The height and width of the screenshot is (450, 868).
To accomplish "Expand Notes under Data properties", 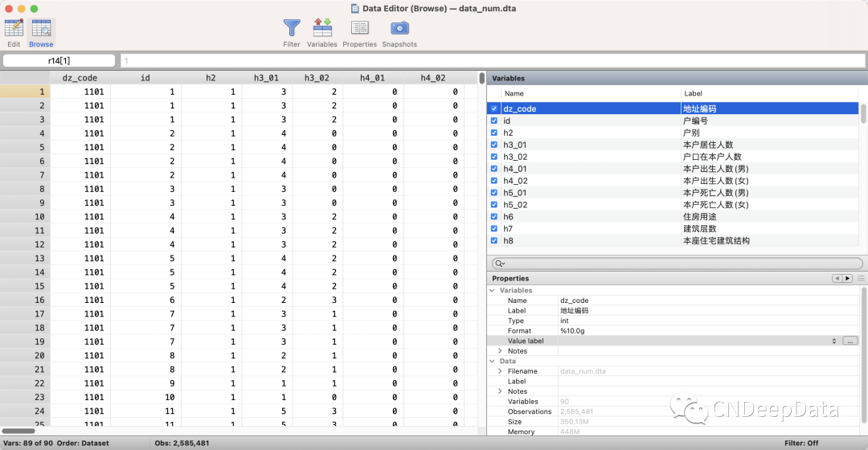I will (500, 391).
